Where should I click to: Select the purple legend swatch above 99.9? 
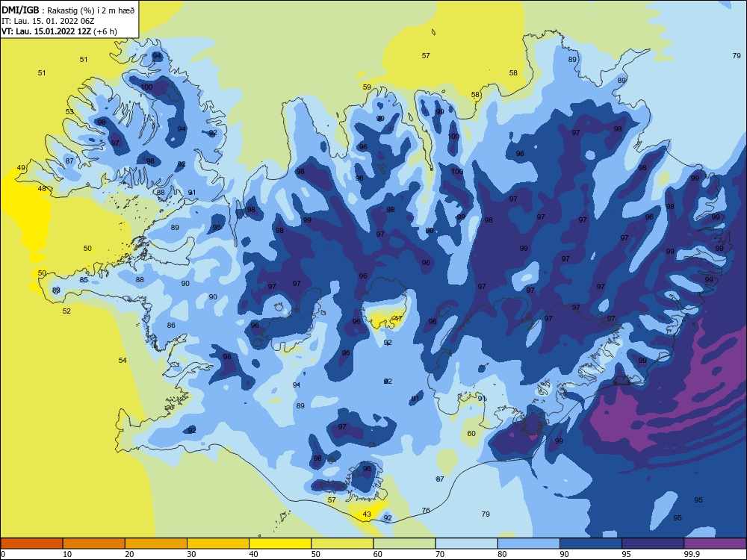(x=715, y=544)
